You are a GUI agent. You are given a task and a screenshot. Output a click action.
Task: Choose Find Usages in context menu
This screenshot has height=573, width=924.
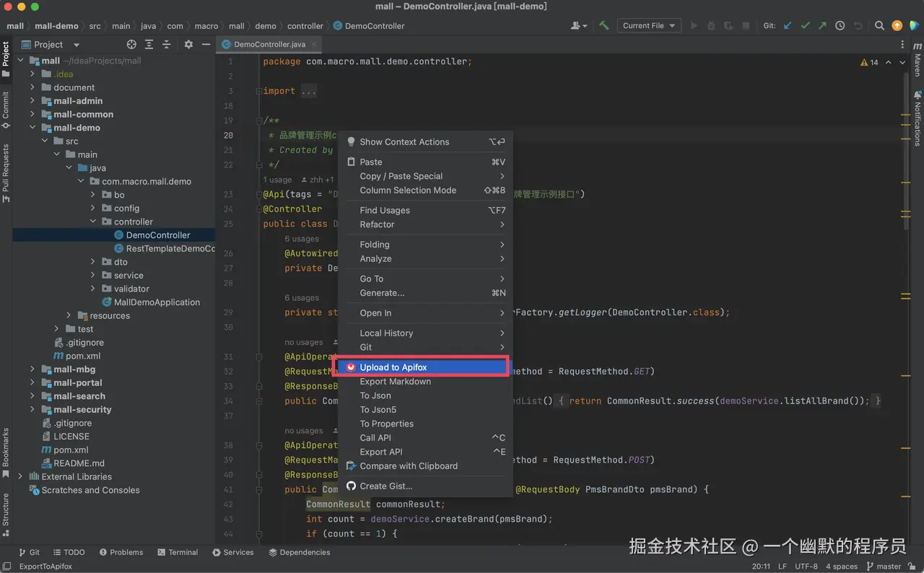point(425,210)
